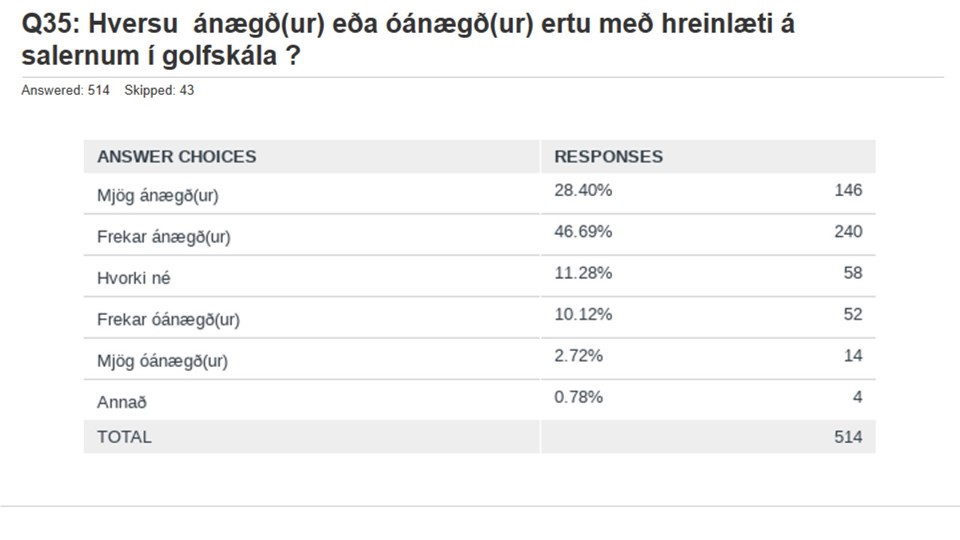This screenshot has height=540, width=960.
Task: Select the Annað answer row
Action: 479,400
